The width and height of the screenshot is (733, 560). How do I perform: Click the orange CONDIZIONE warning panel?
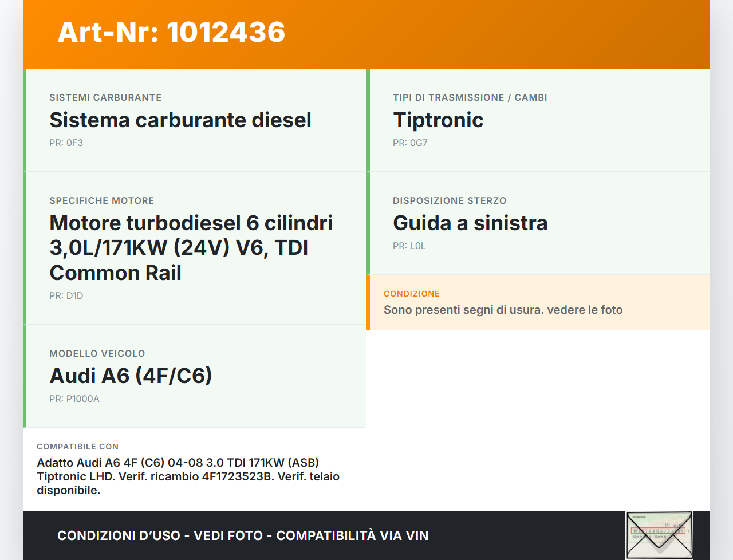pyautogui.click(x=538, y=302)
